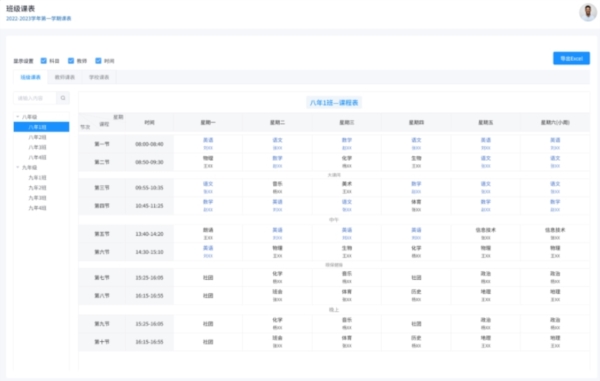
Task: Click Monday fifth period 朗诵 cell
Action: pyautogui.click(x=208, y=234)
